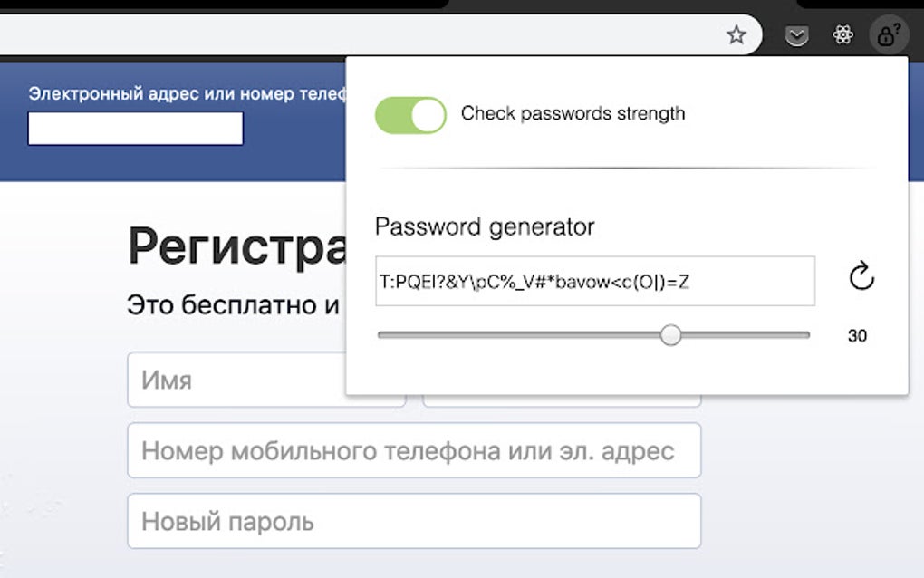Click the browser address bar

[x=362, y=35]
